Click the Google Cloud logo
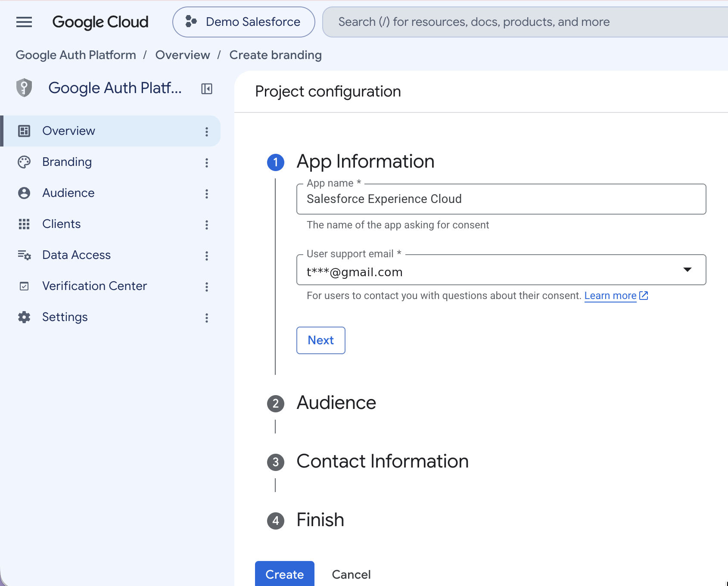 pyautogui.click(x=100, y=22)
